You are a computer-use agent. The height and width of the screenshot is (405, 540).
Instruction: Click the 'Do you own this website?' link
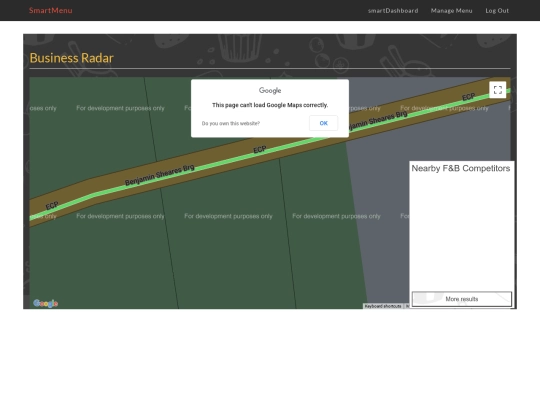click(x=231, y=123)
